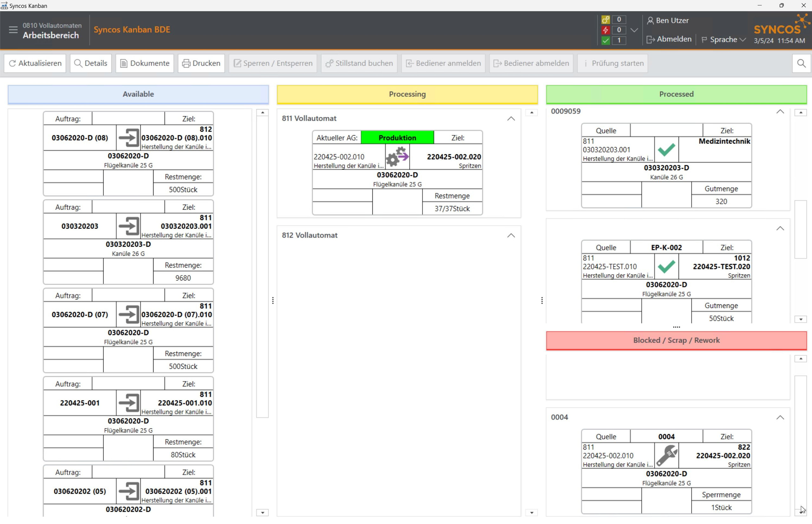Image resolution: width=812 pixels, height=524 pixels.
Task: Click the red lightning status icon in header
Action: click(605, 30)
